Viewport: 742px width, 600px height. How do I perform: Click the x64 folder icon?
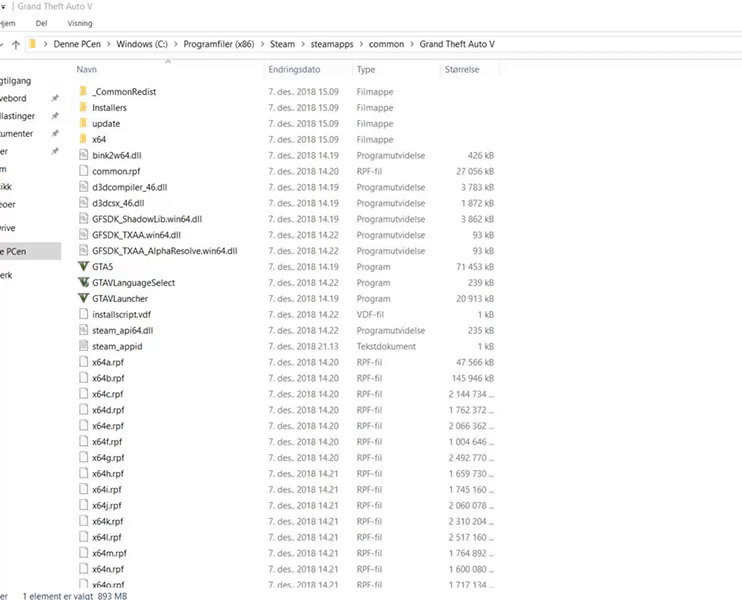click(x=83, y=139)
